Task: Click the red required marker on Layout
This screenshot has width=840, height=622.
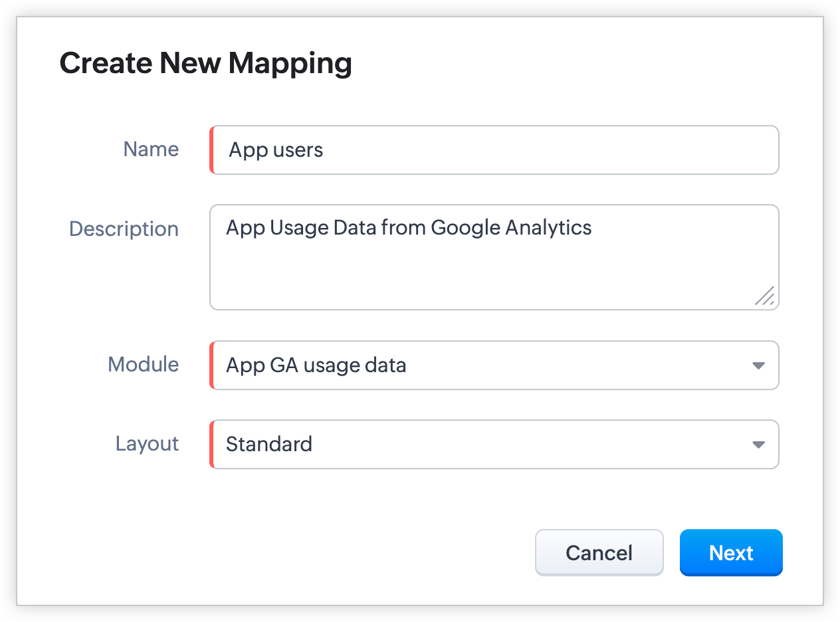Action: (212, 444)
